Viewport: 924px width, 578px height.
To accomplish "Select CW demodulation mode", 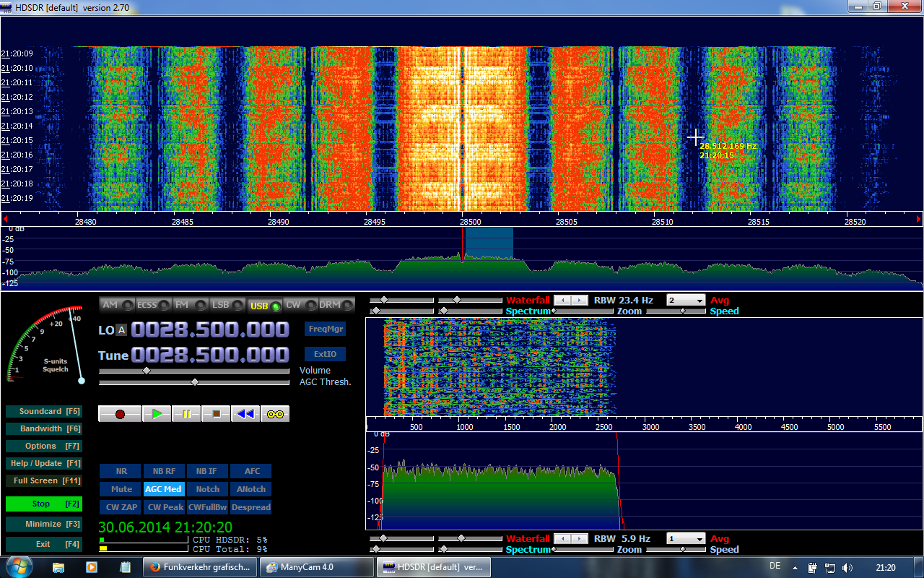I will click(x=301, y=305).
